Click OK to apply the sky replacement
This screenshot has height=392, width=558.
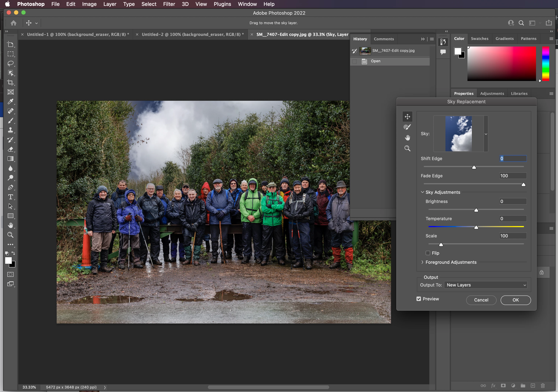point(515,300)
